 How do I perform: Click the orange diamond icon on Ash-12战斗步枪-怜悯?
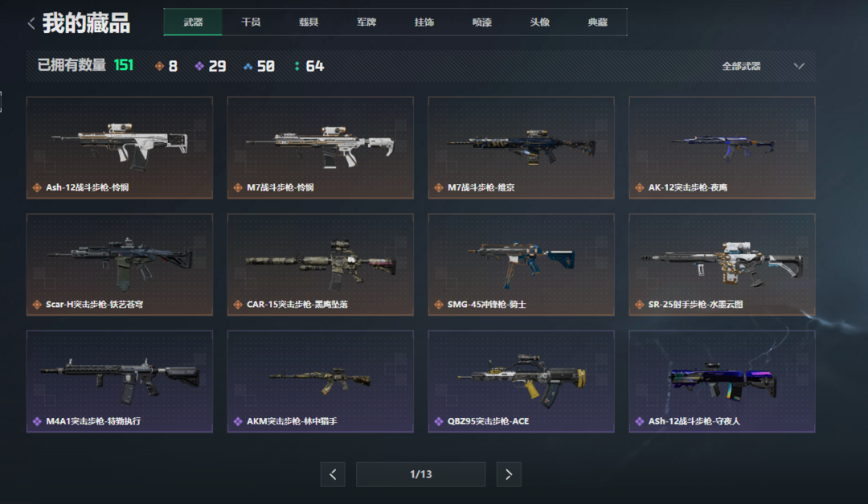37,188
